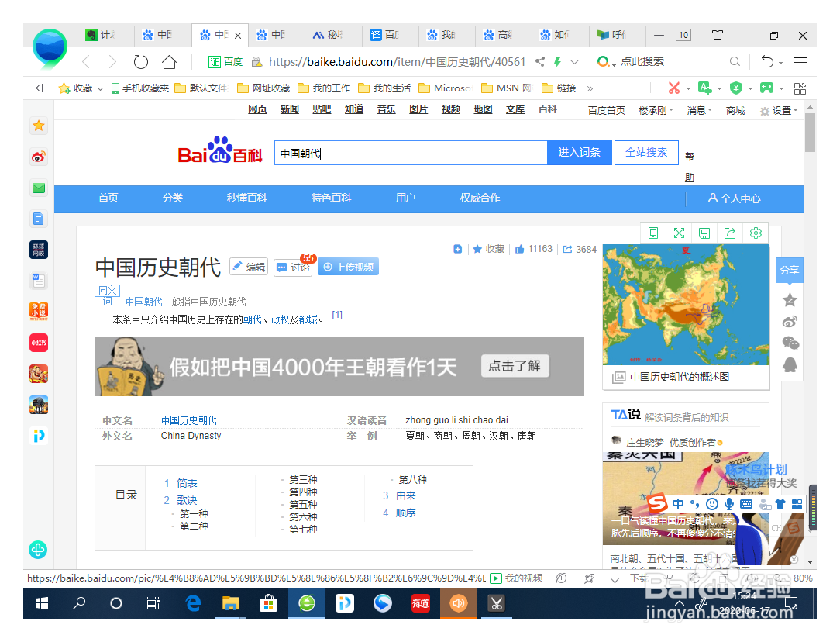Click the green shield extension icon
This screenshot has width=840, height=642.
736,88
